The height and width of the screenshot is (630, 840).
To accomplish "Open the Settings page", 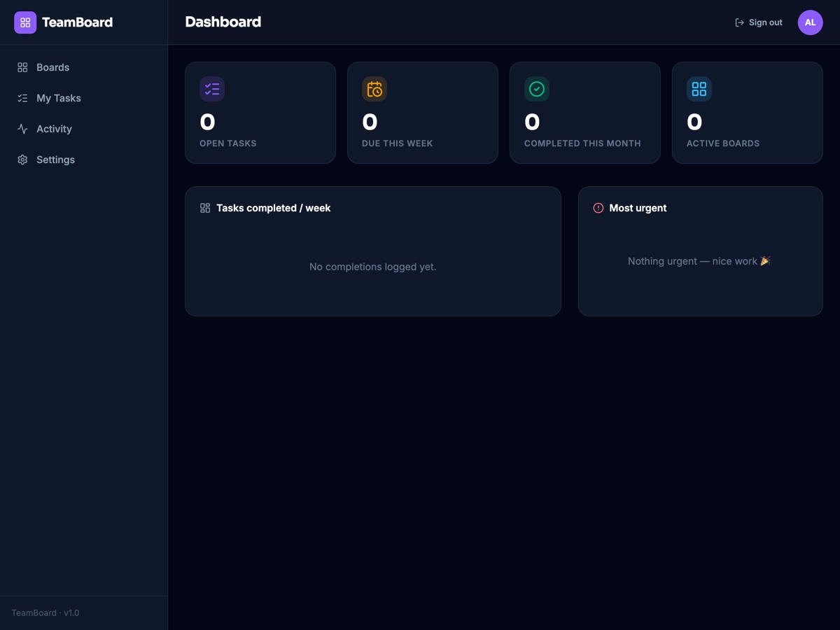I will pos(84,160).
